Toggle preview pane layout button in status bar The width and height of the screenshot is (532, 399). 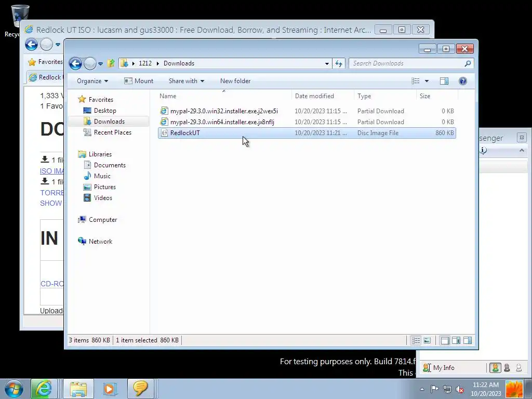tap(468, 340)
